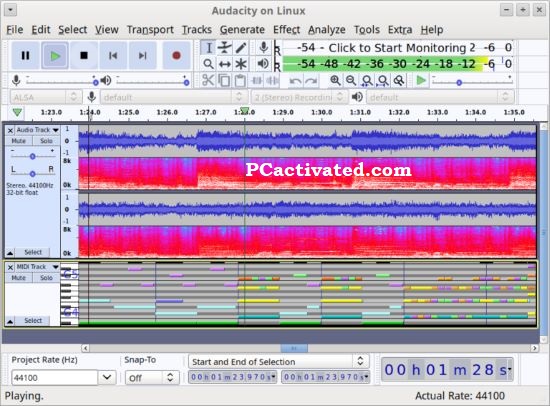The image size is (550, 406).
Task: Click the Project Rate 44100 field
Action: tap(55, 378)
